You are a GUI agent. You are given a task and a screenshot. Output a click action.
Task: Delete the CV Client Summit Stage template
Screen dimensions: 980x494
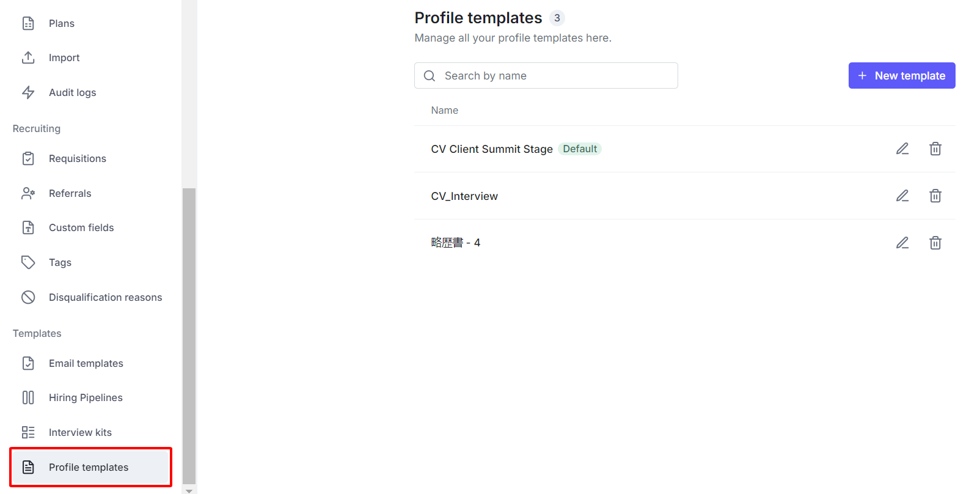tap(935, 149)
